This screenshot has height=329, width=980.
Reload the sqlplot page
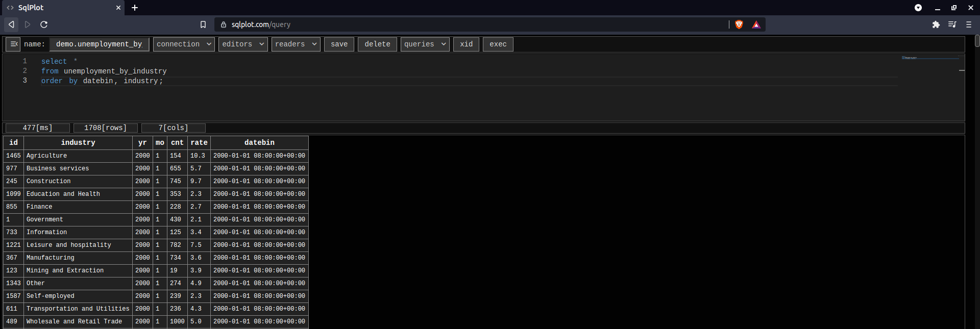[x=44, y=24]
